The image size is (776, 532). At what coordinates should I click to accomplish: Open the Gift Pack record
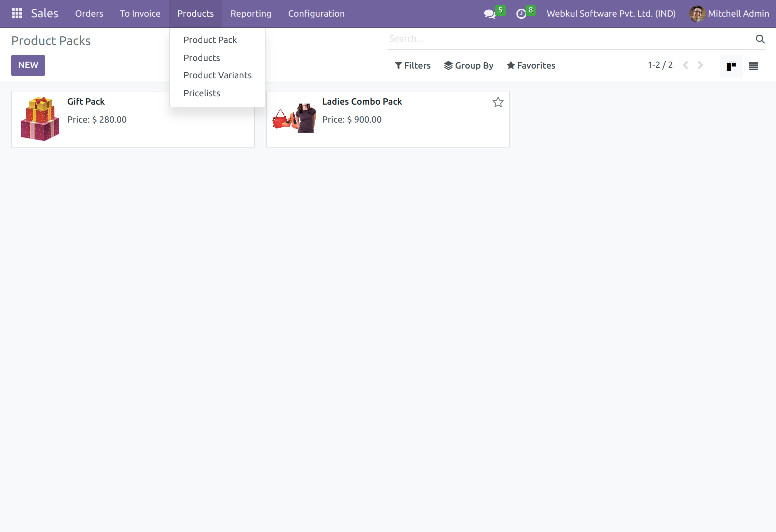coord(86,101)
